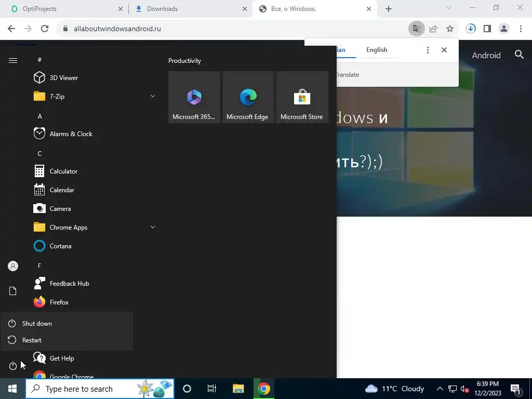Click the muted volume icon in the tray
The height and width of the screenshot is (399, 532).
(464, 389)
